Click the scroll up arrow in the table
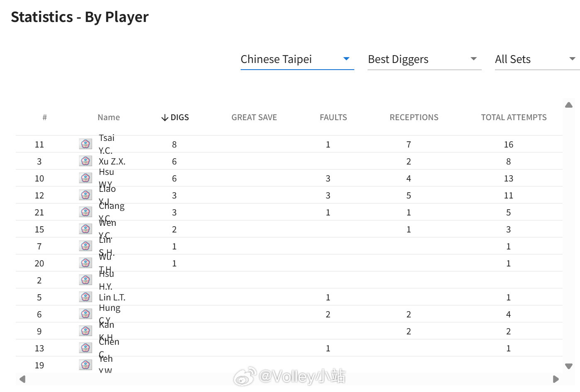 pyautogui.click(x=569, y=105)
